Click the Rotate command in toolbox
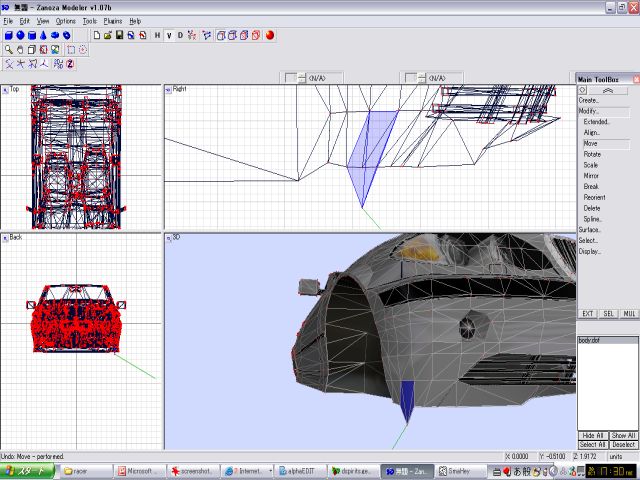This screenshot has width=640, height=480. 592,154
